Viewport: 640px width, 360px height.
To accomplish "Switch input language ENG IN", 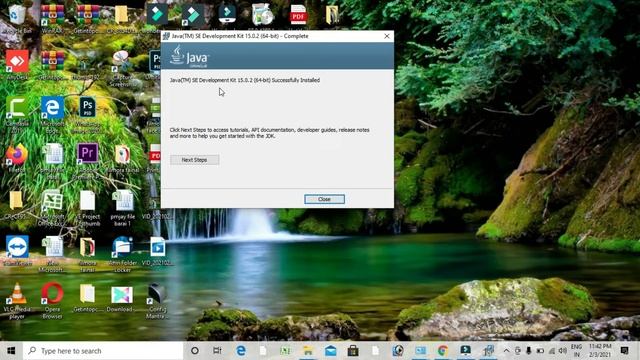I will click(x=576, y=351).
